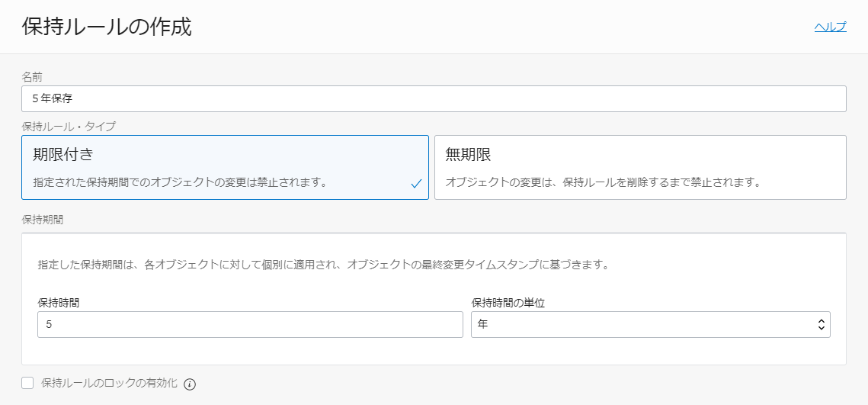This screenshot has height=405, width=868.
Task: Select the 期限付き retention rule type
Action: [226, 167]
